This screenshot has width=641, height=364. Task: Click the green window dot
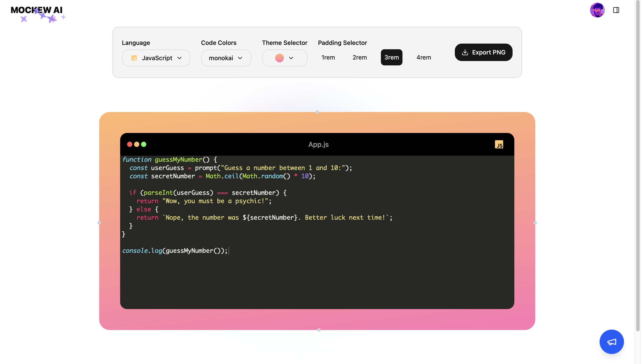tap(144, 144)
